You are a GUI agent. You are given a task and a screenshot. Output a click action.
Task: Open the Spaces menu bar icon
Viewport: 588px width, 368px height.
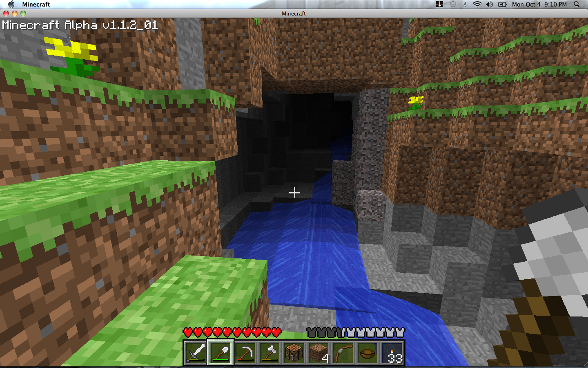pos(439,4)
